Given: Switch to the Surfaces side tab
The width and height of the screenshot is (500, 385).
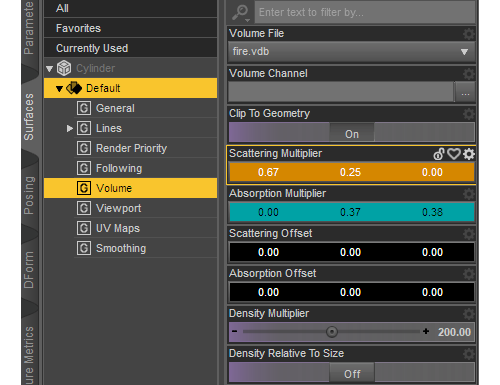Looking at the screenshot, I should pos(29,117).
